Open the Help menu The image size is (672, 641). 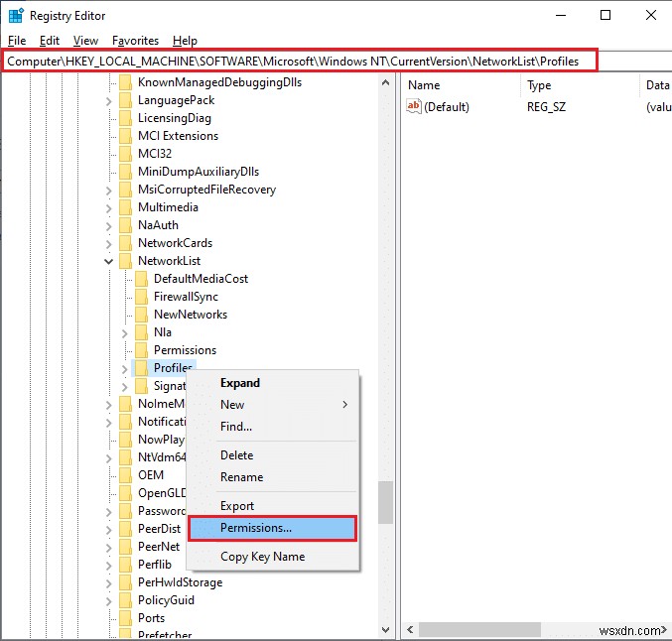(186, 41)
